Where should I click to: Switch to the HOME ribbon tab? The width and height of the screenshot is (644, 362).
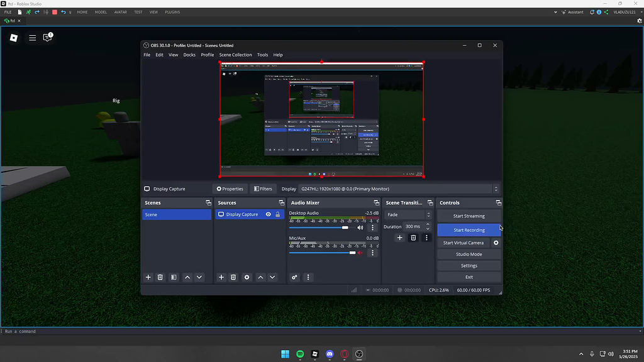[82, 13]
